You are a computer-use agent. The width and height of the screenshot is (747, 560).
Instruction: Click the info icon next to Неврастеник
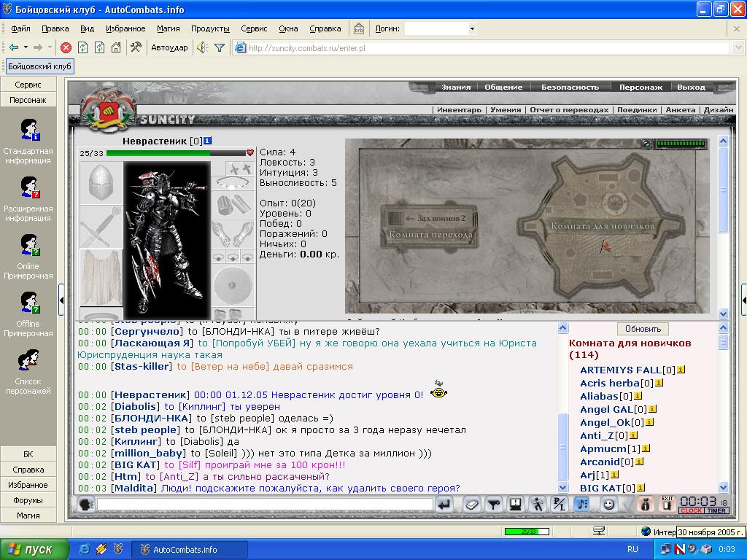click(208, 141)
